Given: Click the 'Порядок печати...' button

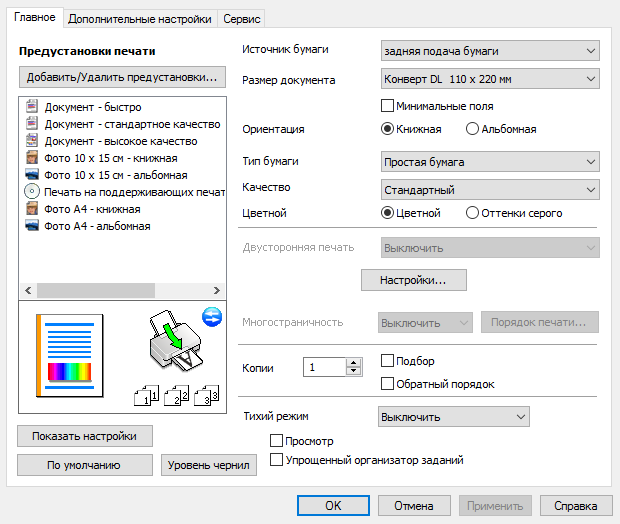Looking at the screenshot, I should (540, 322).
